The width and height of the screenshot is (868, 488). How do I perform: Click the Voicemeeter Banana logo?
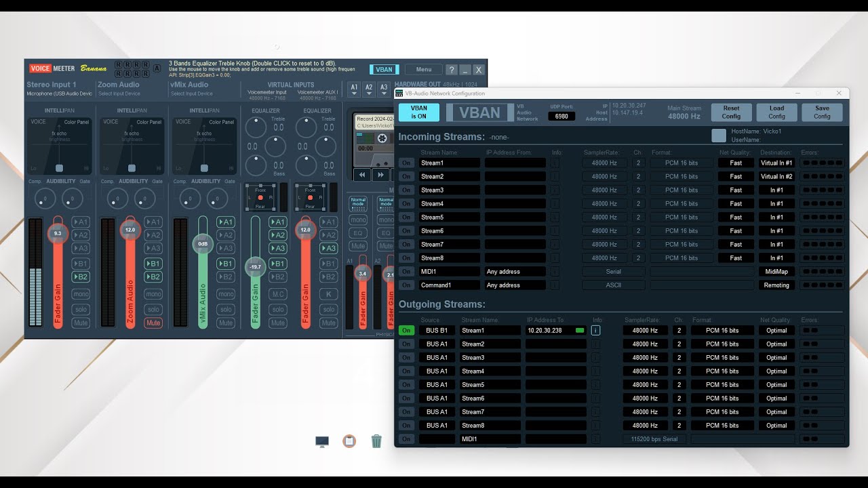pyautogui.click(x=68, y=68)
